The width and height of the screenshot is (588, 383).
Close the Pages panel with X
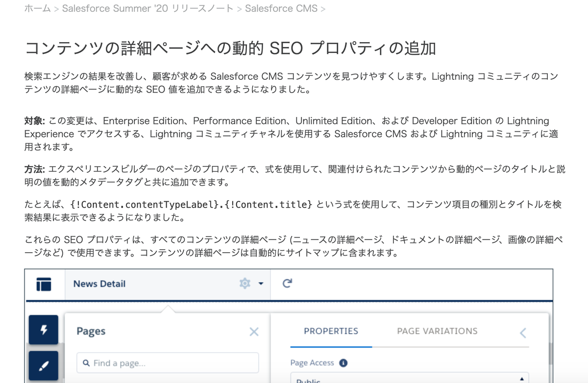tap(254, 332)
